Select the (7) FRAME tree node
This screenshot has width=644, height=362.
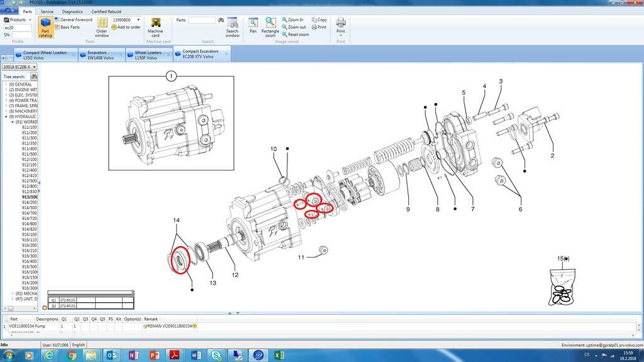point(23,106)
